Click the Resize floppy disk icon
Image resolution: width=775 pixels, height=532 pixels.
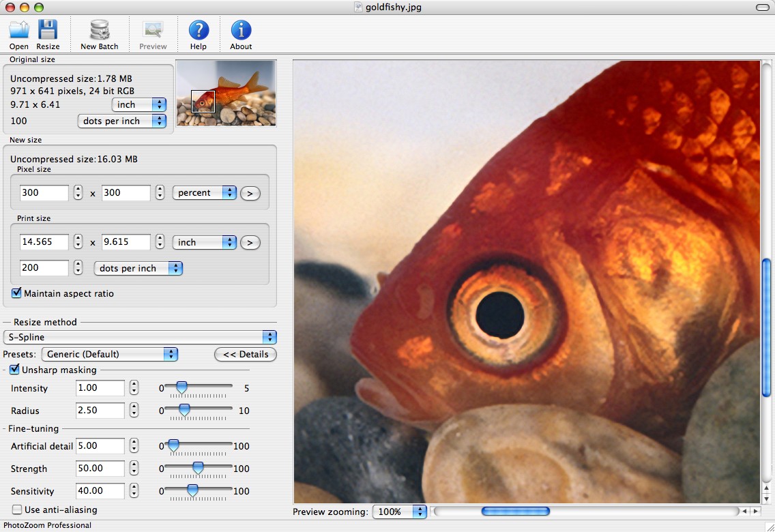[48, 31]
